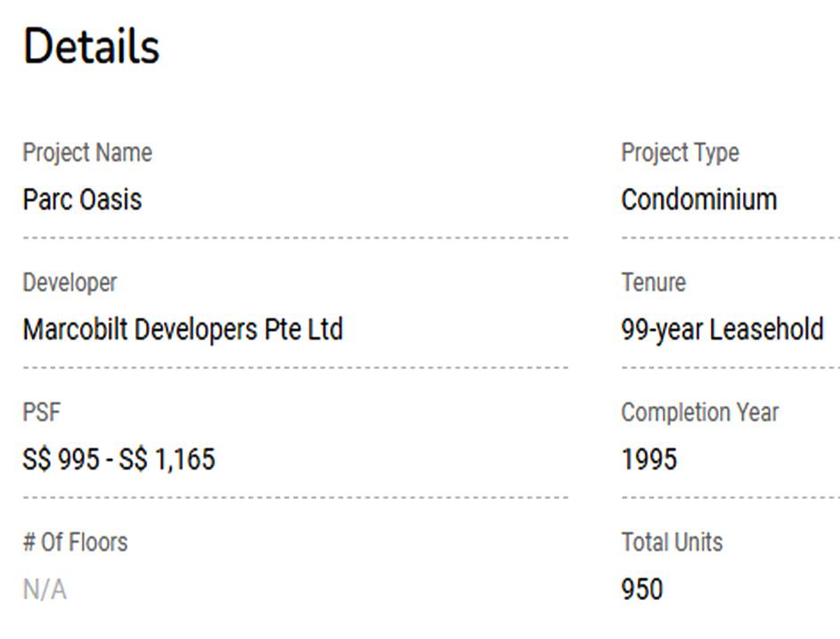Select the S$ 995 lower PSF price
Image resolution: width=840 pixels, height=639 pixels.
click(61, 460)
